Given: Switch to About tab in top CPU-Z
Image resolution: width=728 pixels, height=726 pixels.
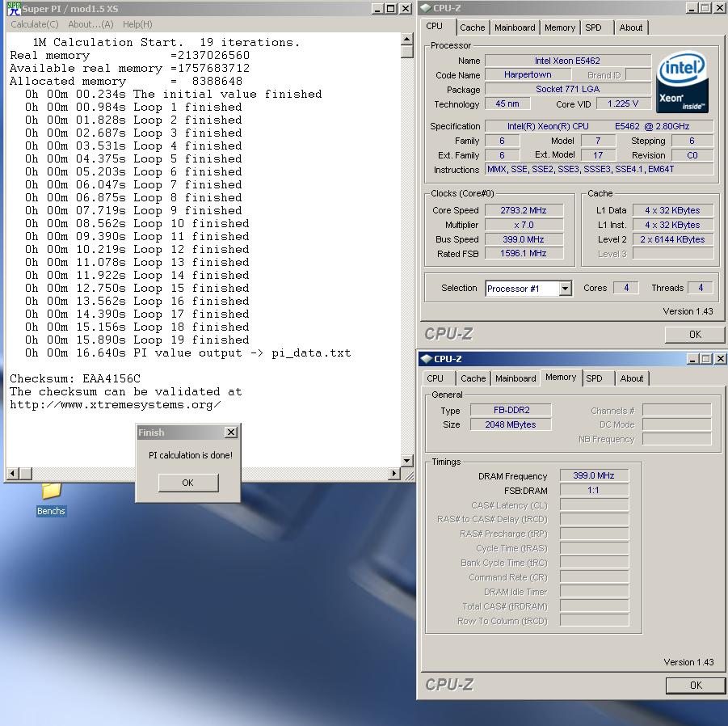Looking at the screenshot, I should [x=631, y=27].
